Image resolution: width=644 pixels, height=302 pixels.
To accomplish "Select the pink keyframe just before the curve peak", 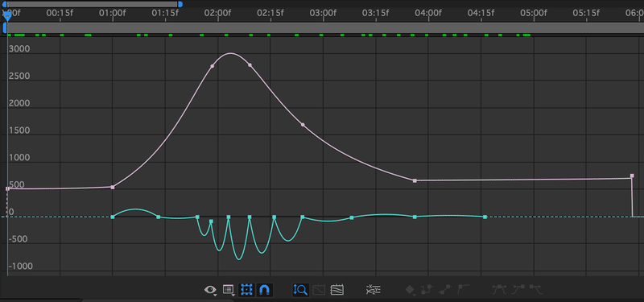I will 212,66.
